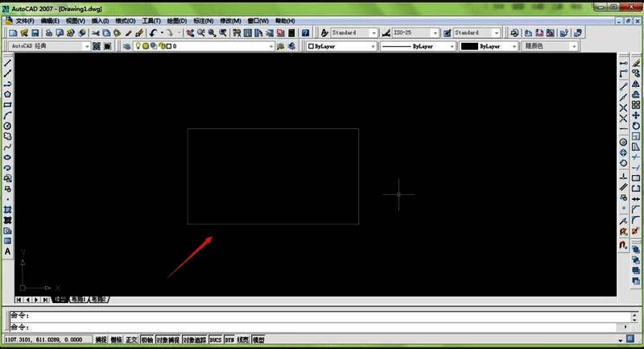Select the Rectangle drawing tool
Viewport: 644px width, 349px height.
(x=7, y=105)
